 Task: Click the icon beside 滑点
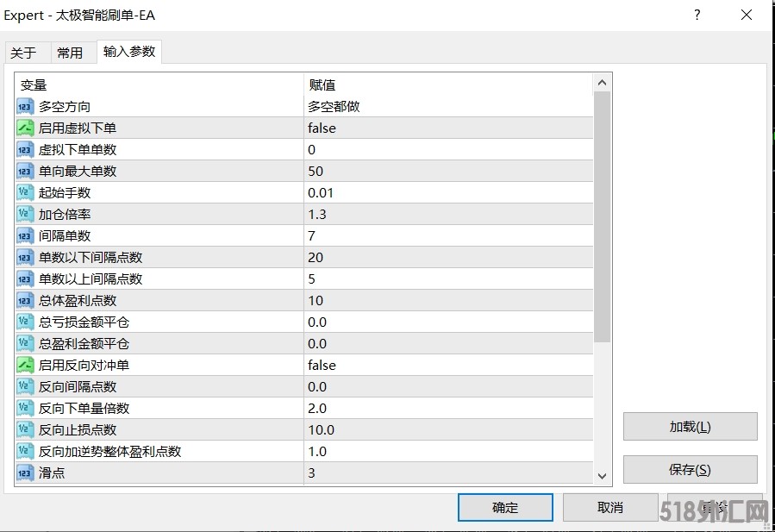25,473
